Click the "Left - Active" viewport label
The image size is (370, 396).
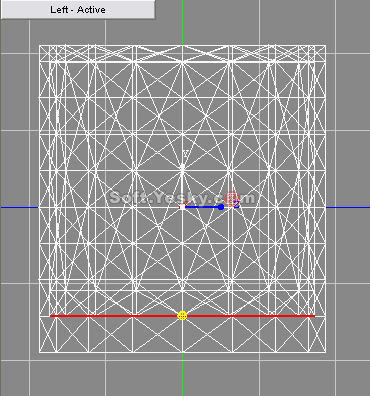click(x=78, y=9)
